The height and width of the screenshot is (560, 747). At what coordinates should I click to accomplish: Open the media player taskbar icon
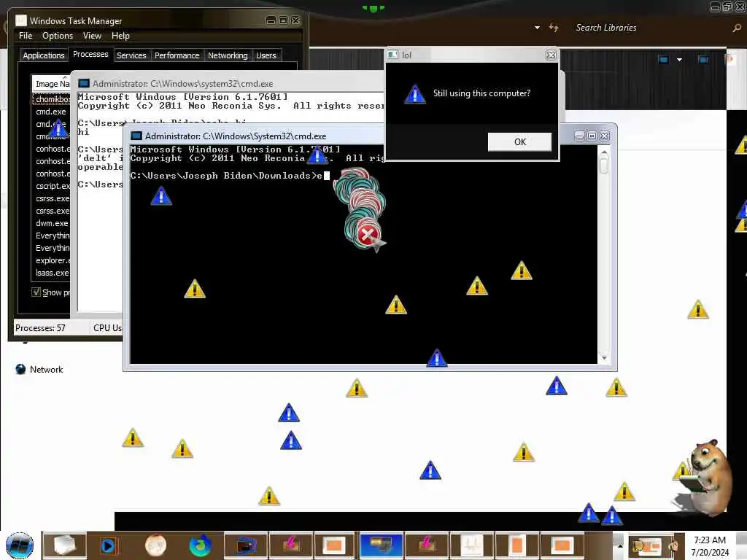pos(108,545)
